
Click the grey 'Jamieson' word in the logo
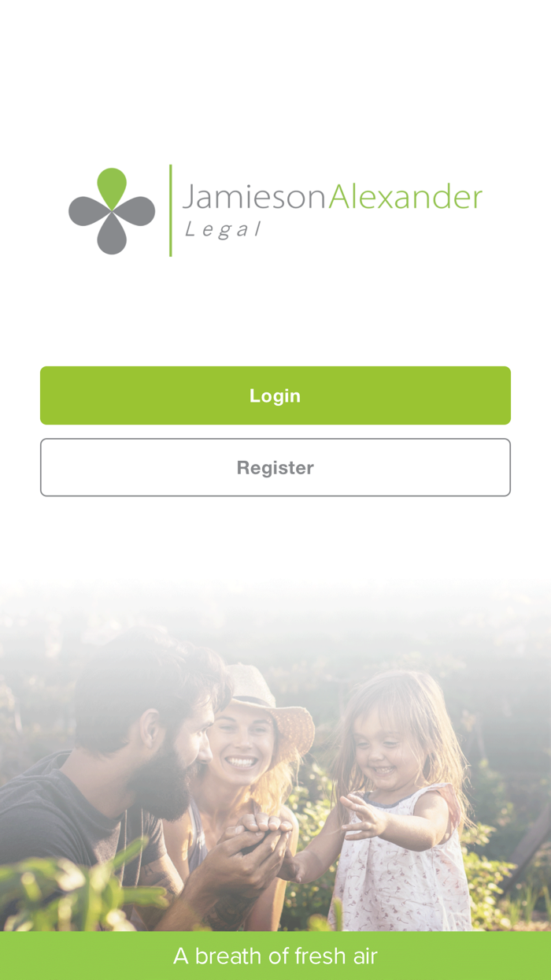[x=255, y=197]
